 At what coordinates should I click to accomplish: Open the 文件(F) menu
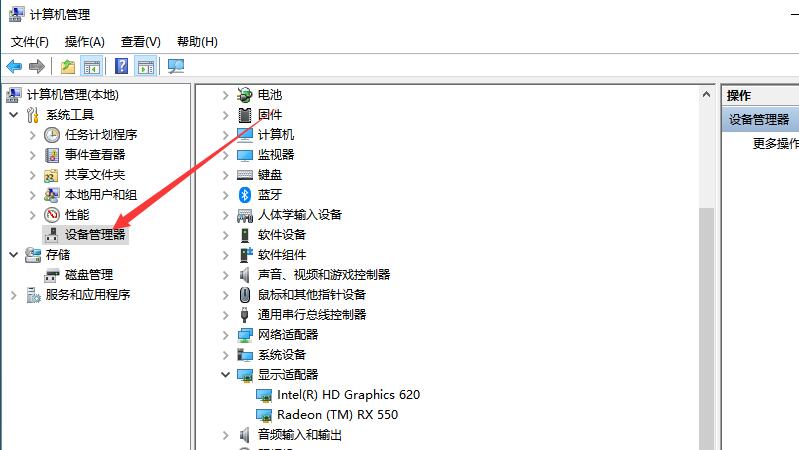pyautogui.click(x=30, y=42)
